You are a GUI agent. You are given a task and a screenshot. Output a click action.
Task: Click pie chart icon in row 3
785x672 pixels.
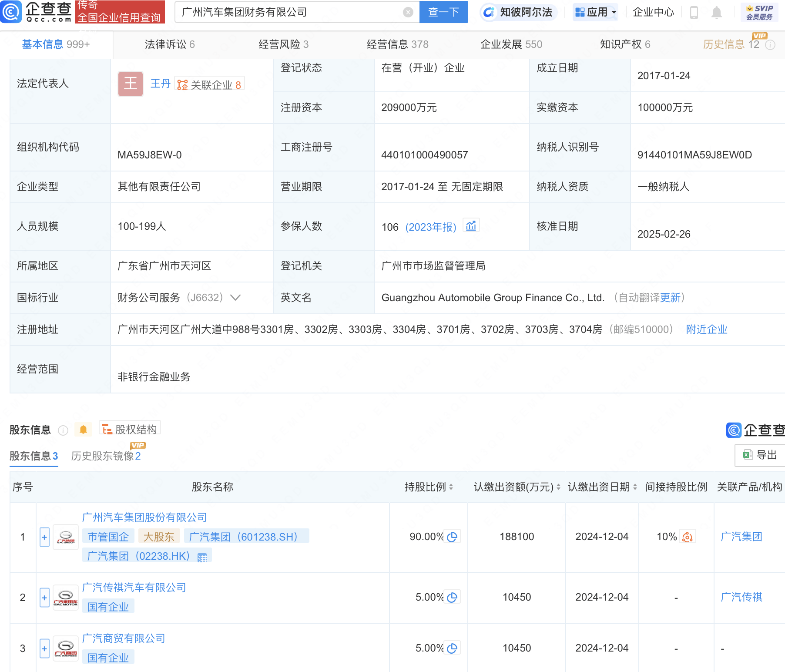(452, 648)
